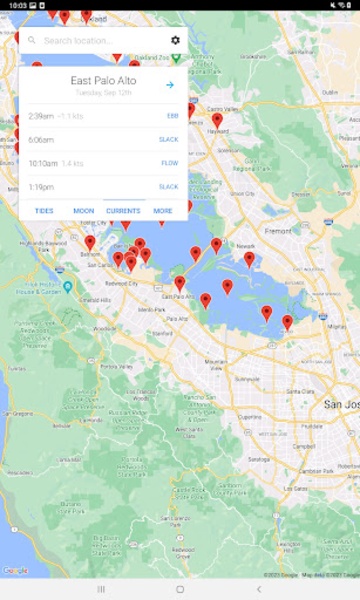Click the Search location field

[103, 40]
